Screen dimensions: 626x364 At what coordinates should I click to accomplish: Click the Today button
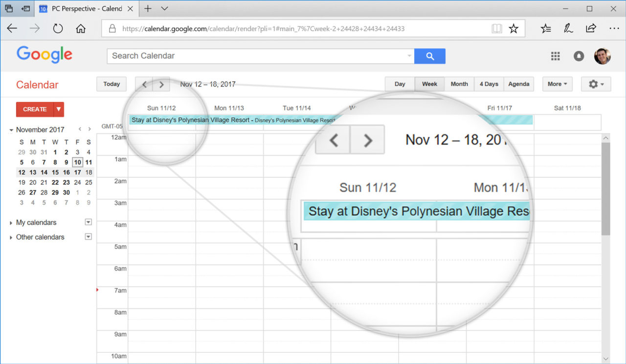(112, 84)
